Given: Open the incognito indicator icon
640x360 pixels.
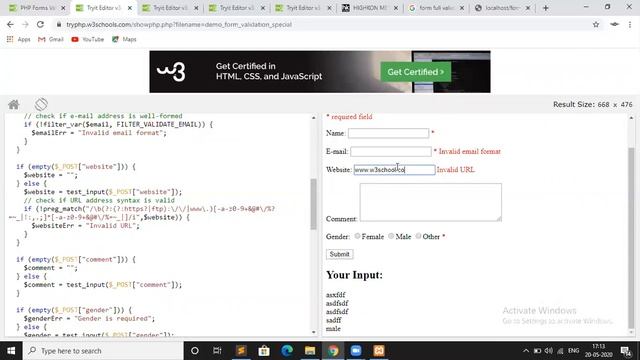Looking at the screenshot, I should click(x=614, y=24).
